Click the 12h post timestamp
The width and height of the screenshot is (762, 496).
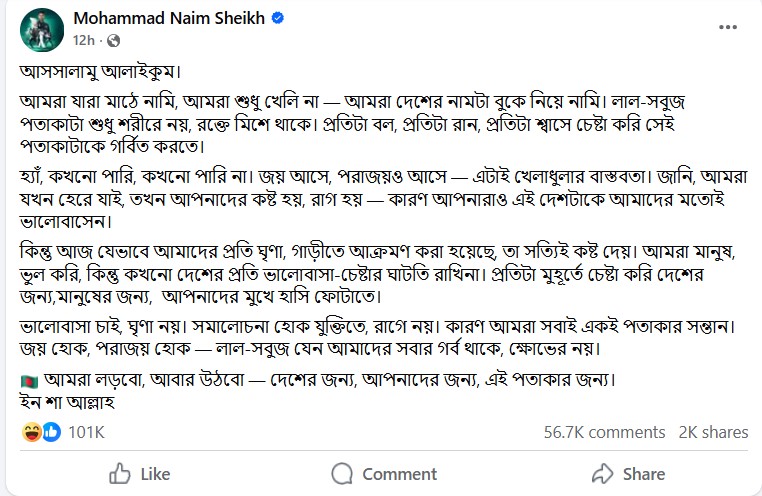click(x=82, y=41)
